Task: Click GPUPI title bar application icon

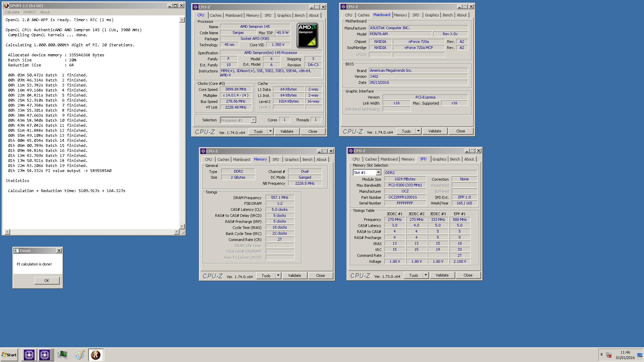Action: (x=6, y=6)
